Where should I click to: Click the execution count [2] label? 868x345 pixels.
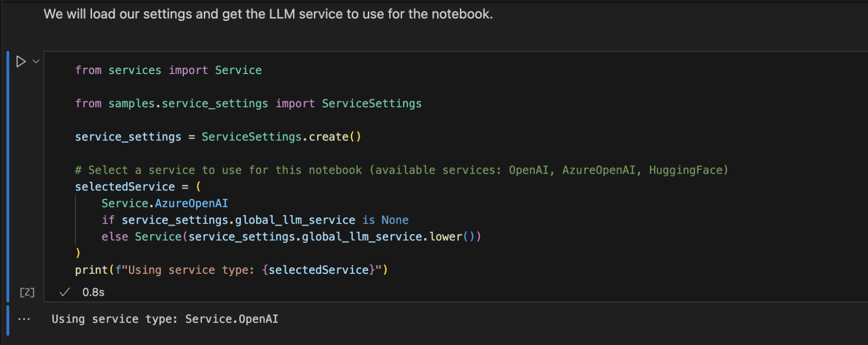[x=27, y=292]
